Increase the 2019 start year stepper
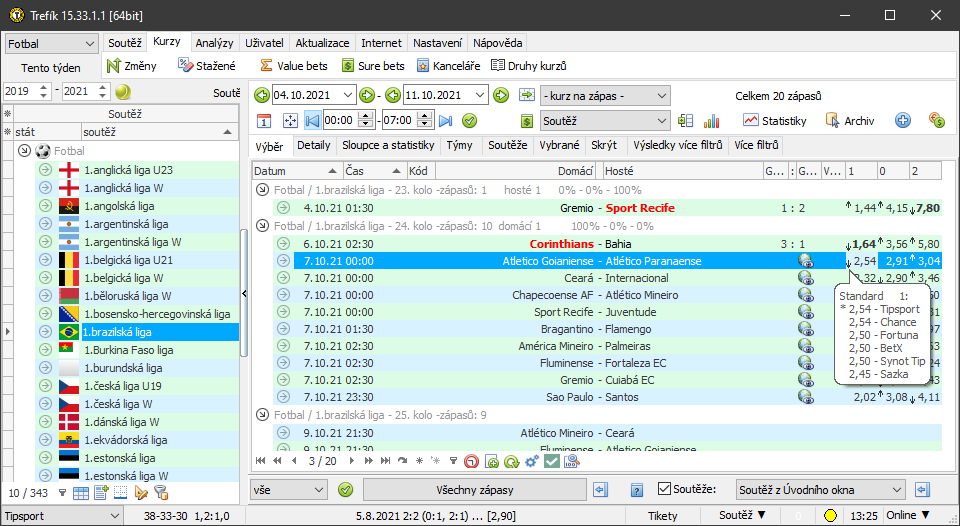The image size is (960, 526). coord(43,88)
